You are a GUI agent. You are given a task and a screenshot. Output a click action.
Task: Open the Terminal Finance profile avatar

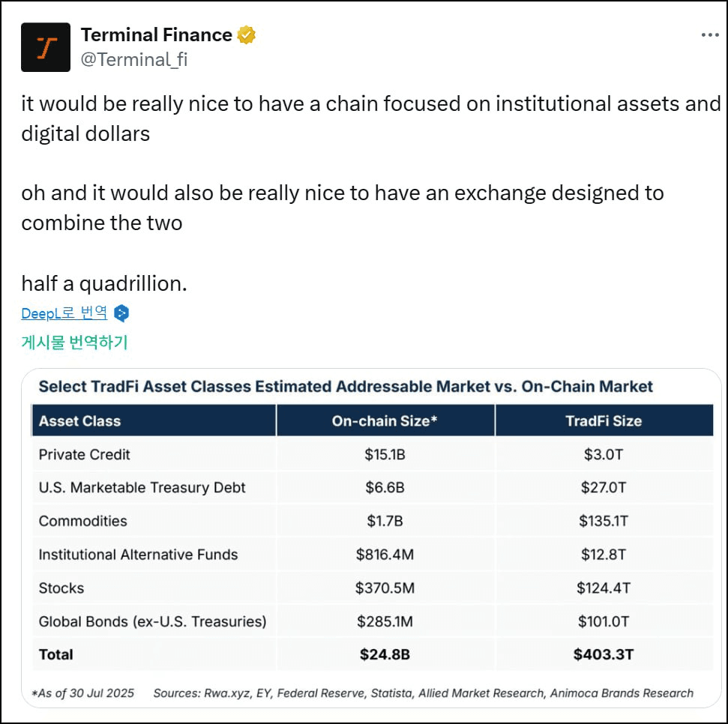click(46, 47)
